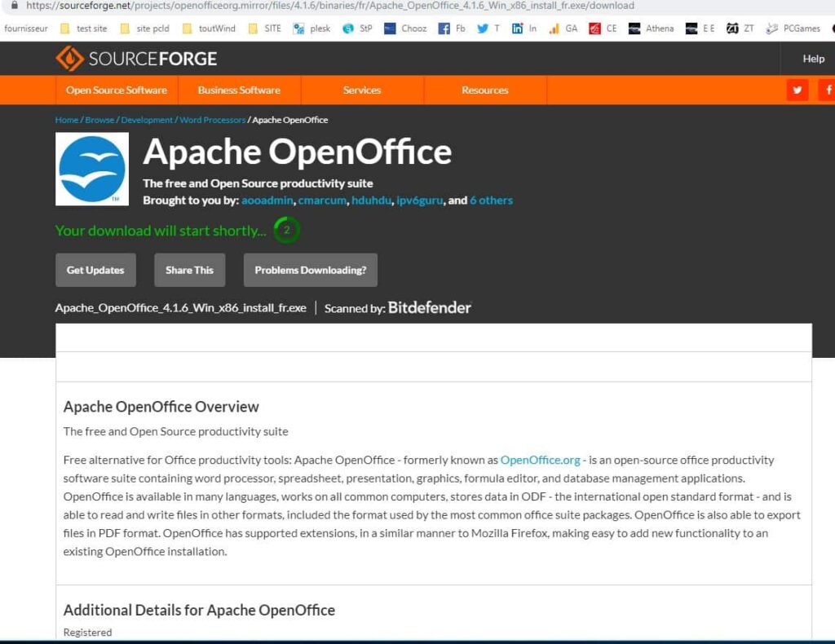Open the Resources menu
Image resolution: width=835 pixels, height=644 pixels.
484,90
